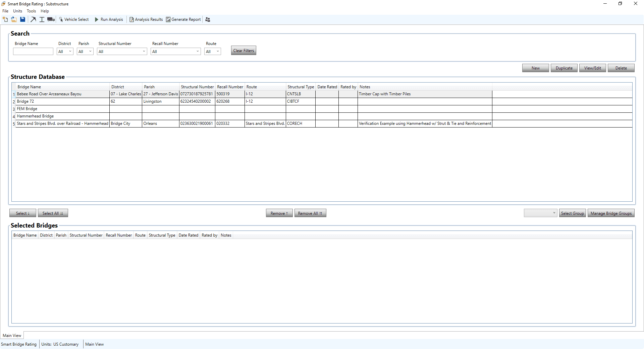Image resolution: width=644 pixels, height=349 pixels.
Task: Click the Open folder toolbar icon
Action: (14, 19)
